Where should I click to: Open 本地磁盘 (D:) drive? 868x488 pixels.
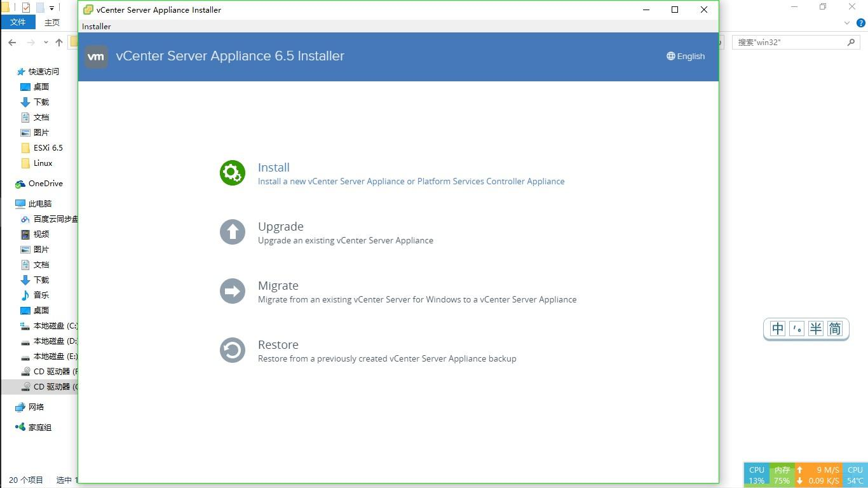49,341
